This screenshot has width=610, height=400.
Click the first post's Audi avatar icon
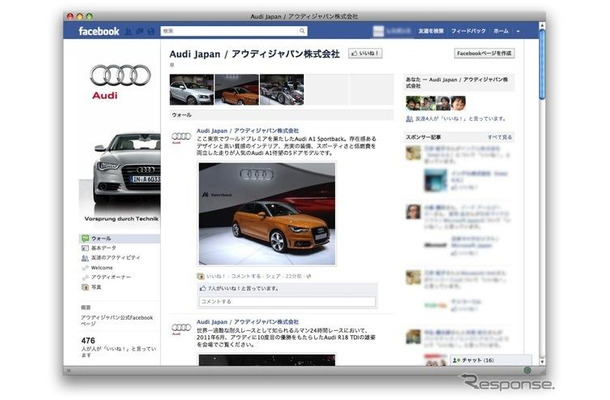pyautogui.click(x=181, y=137)
